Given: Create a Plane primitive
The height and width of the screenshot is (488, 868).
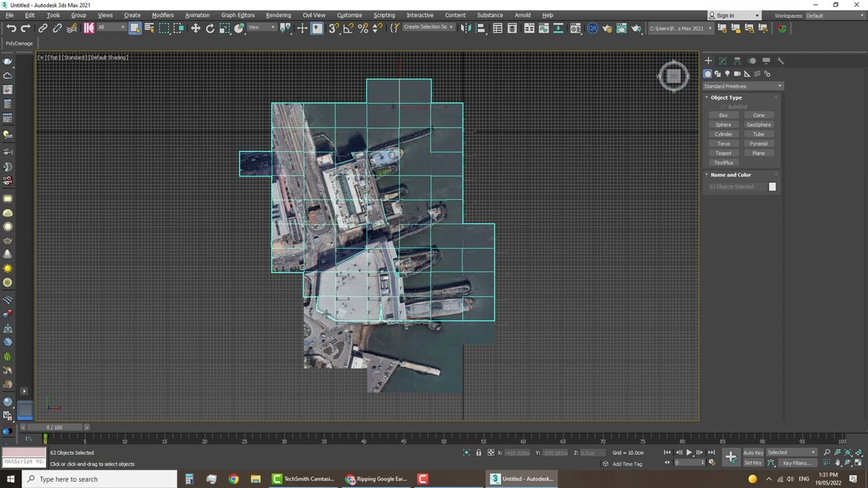Looking at the screenshot, I should pos(758,153).
